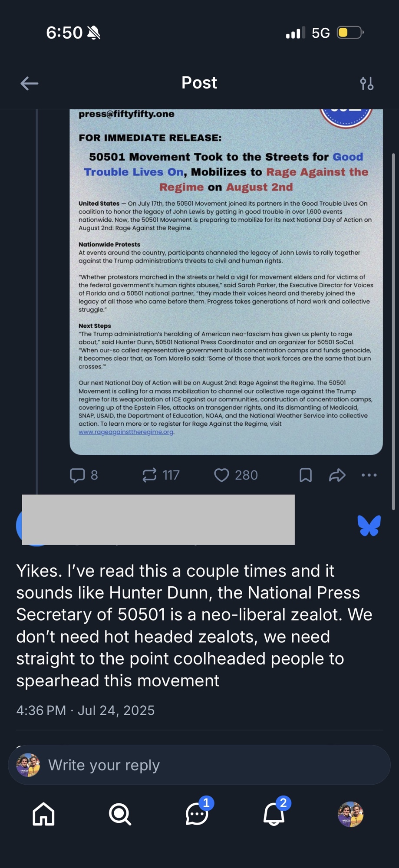The image size is (399, 868).
Task: Open the rageagainsttheregime.org link
Action: point(126,432)
